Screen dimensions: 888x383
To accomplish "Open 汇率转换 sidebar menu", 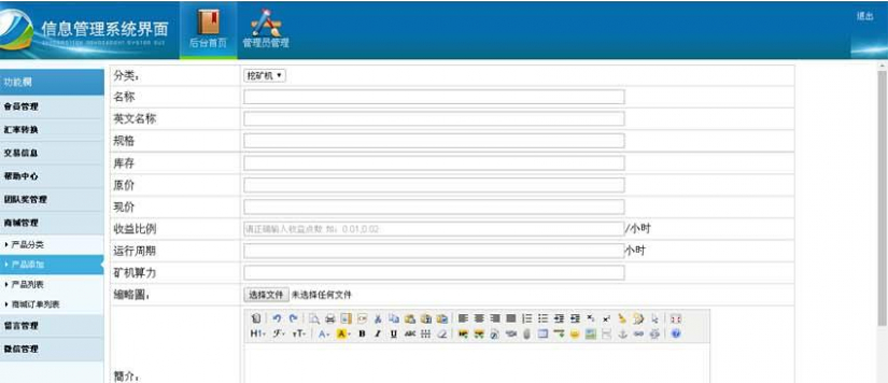I will pos(52,130).
